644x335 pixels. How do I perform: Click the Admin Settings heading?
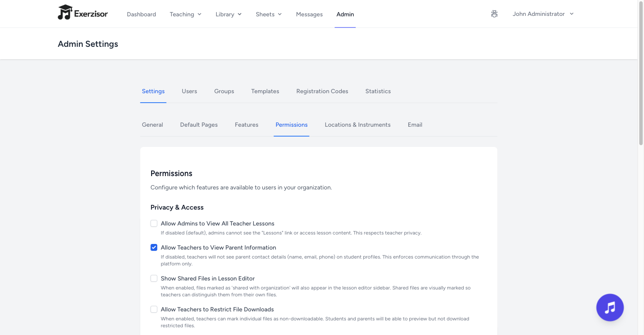click(x=88, y=44)
